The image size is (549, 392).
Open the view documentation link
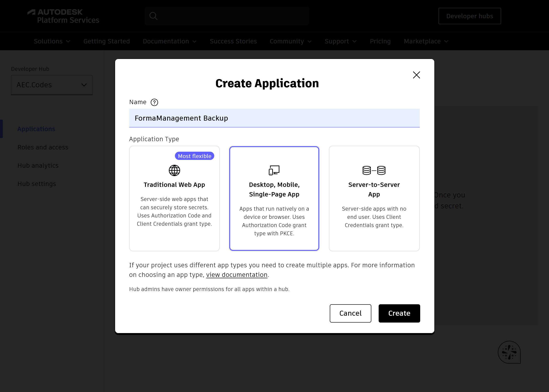tap(237, 275)
